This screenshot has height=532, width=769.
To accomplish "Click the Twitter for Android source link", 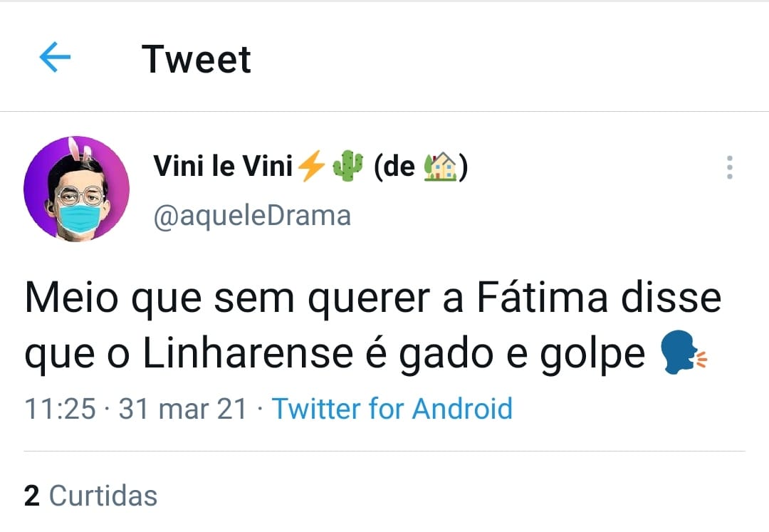I will (392, 409).
